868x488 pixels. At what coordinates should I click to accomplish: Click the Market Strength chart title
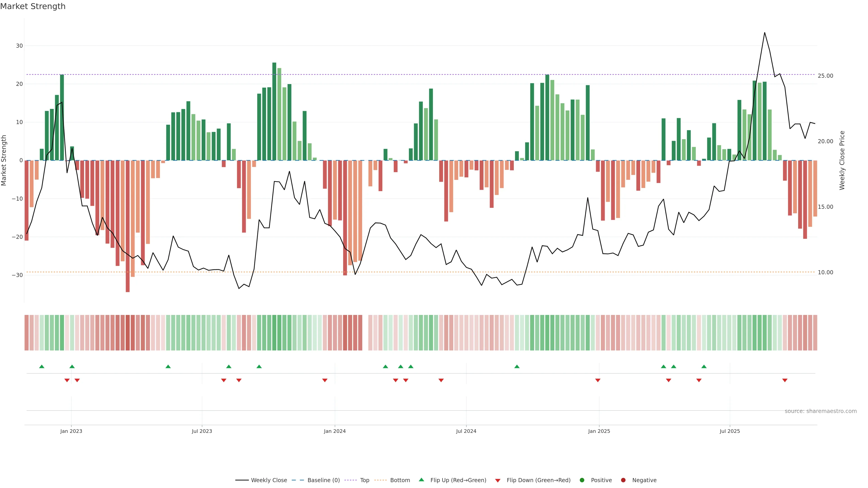[x=33, y=6]
